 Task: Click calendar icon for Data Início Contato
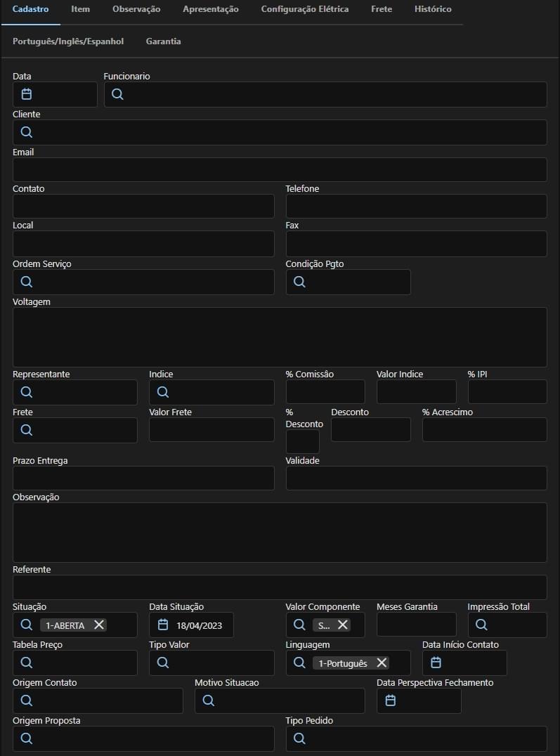[x=436, y=663]
